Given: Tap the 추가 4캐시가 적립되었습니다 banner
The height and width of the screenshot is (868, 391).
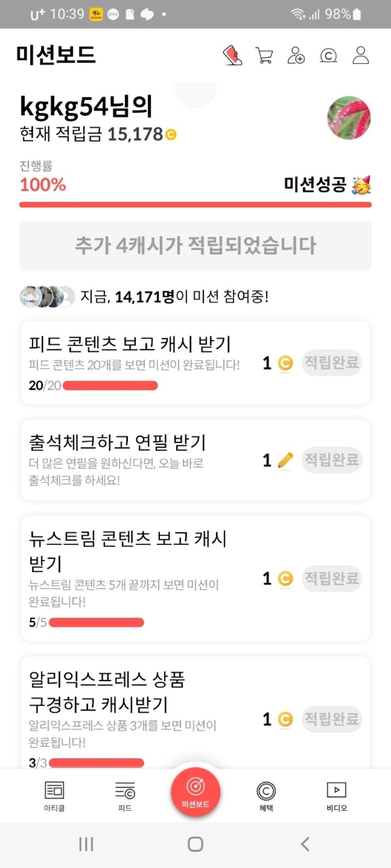Looking at the screenshot, I should (x=195, y=246).
